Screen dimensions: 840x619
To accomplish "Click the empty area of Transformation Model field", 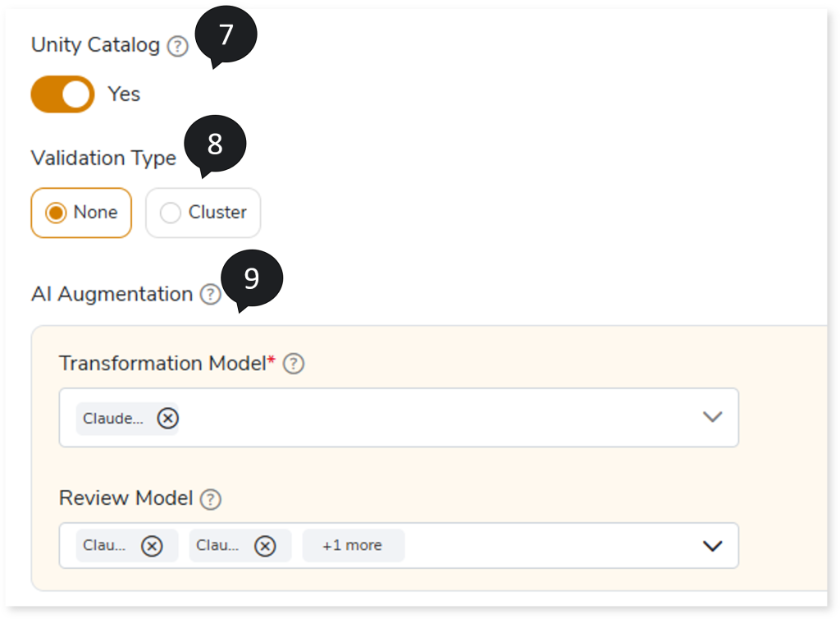I will coord(435,418).
